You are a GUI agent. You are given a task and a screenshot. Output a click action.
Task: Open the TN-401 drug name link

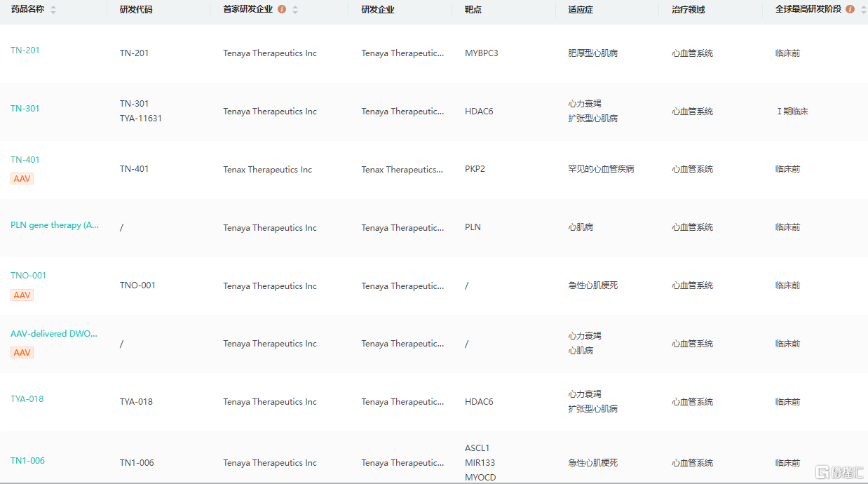click(25, 160)
